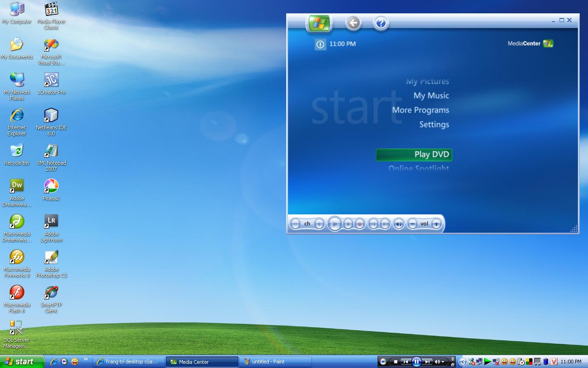Viewport: 588px width, 368px height.
Task: Open Media Player Classic desktop icon
Action: (51, 16)
